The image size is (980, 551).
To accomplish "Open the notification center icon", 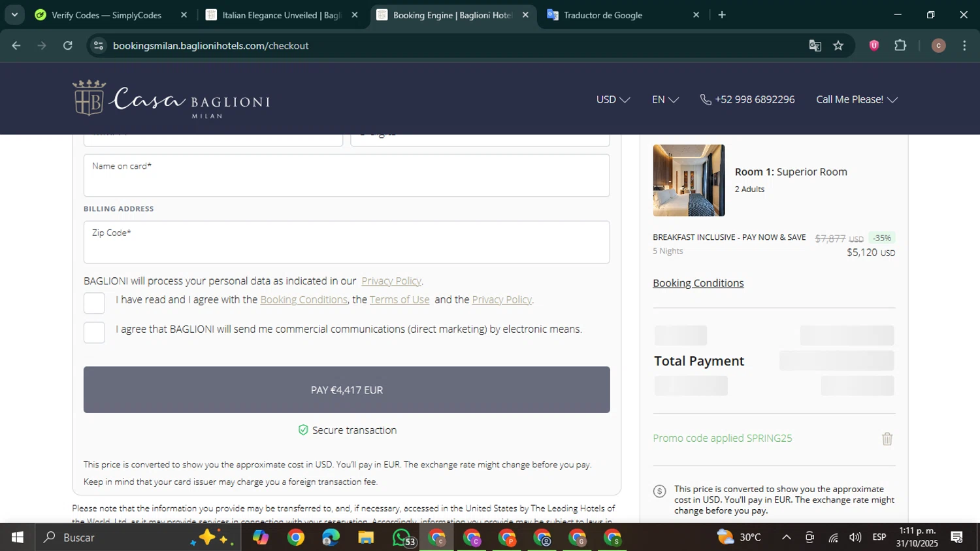I will 957,537.
